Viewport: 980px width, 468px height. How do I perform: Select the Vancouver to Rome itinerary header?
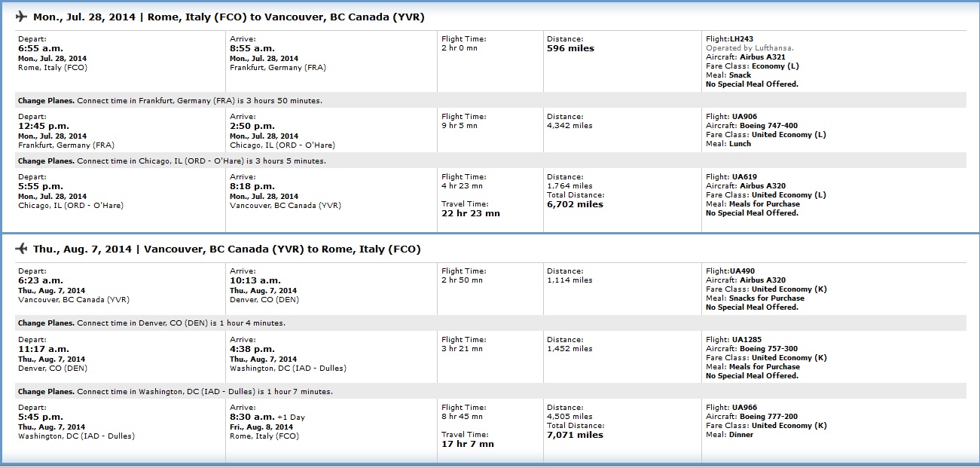click(x=227, y=249)
